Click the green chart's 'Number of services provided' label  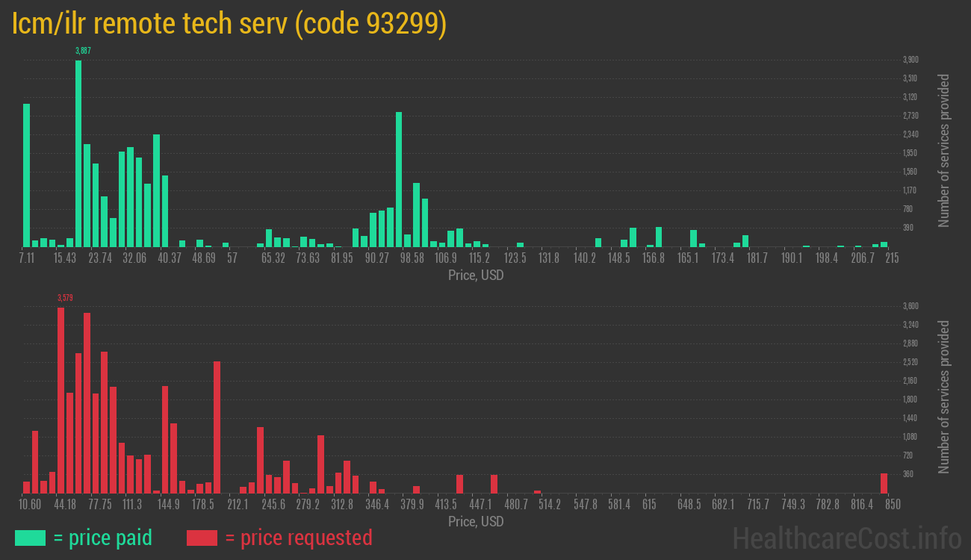tap(944, 150)
